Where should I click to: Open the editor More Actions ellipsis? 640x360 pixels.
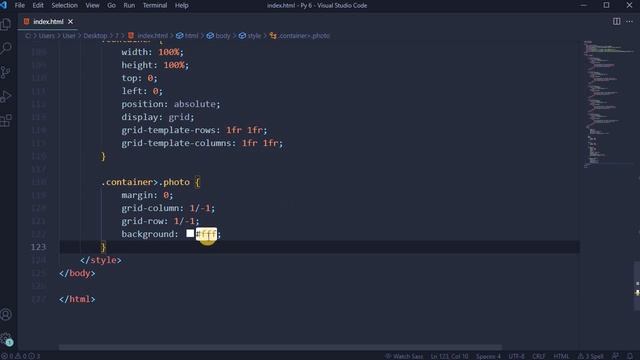(629, 21)
